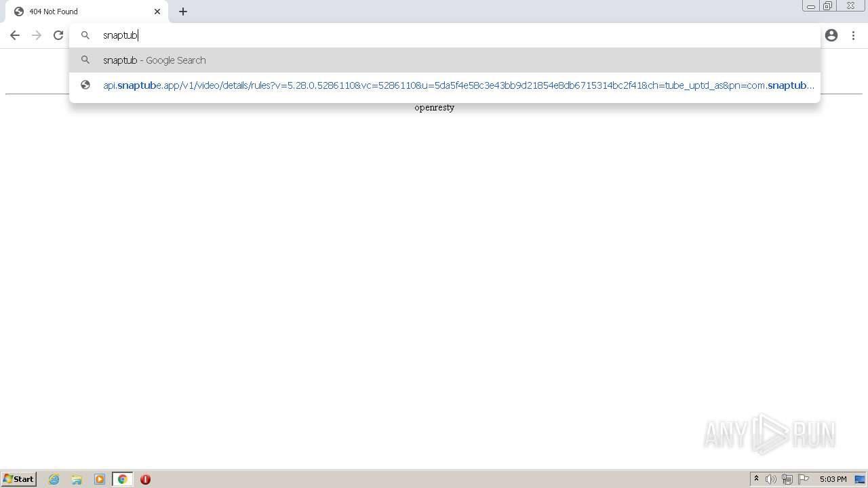Select the 404 Not Found tab
The image size is (868, 488).
[87, 12]
